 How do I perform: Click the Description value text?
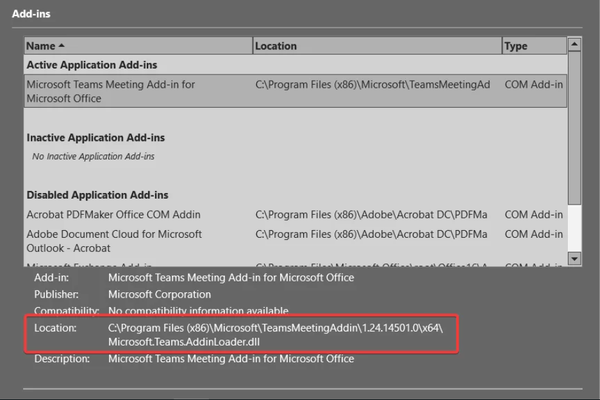[x=231, y=359]
